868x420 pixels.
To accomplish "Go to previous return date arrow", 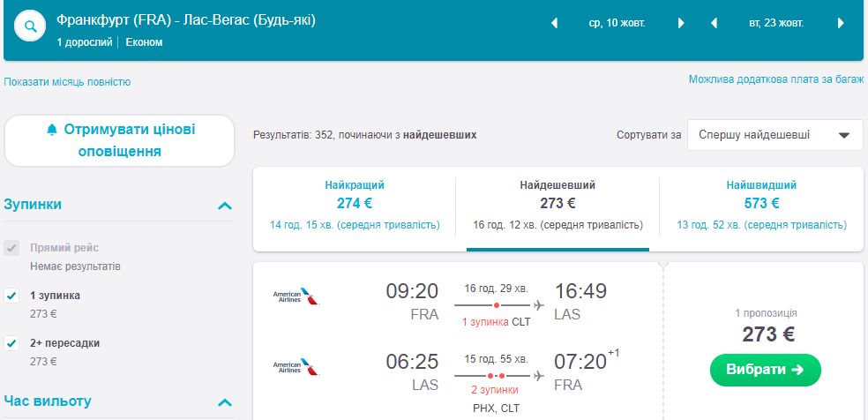I will (713, 24).
